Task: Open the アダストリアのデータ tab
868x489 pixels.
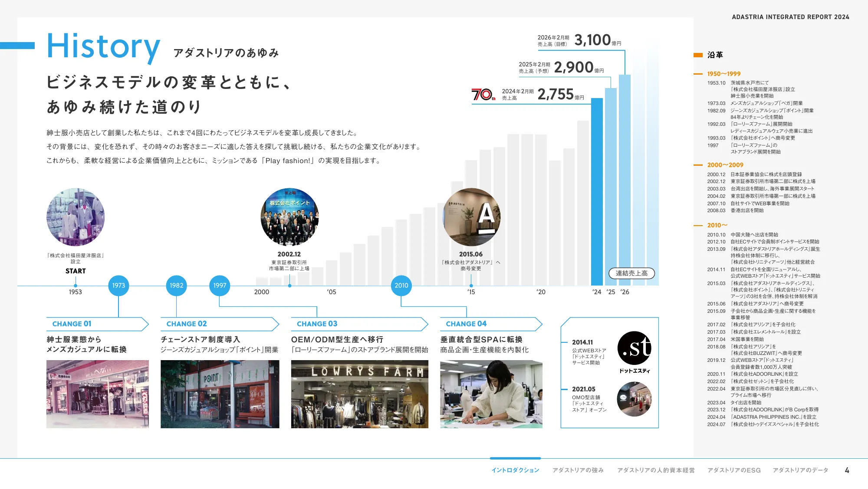Action: (x=800, y=470)
